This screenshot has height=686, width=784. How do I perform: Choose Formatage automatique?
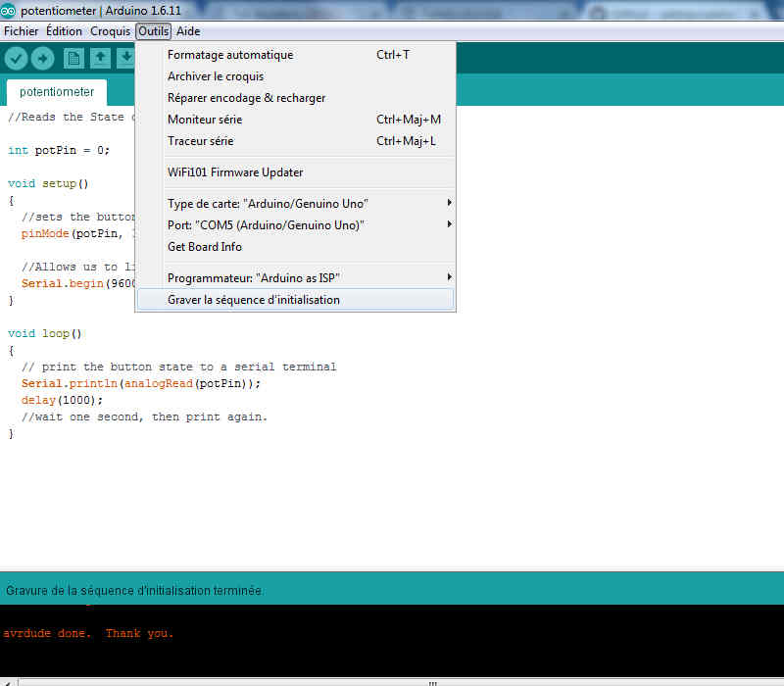tap(296, 55)
